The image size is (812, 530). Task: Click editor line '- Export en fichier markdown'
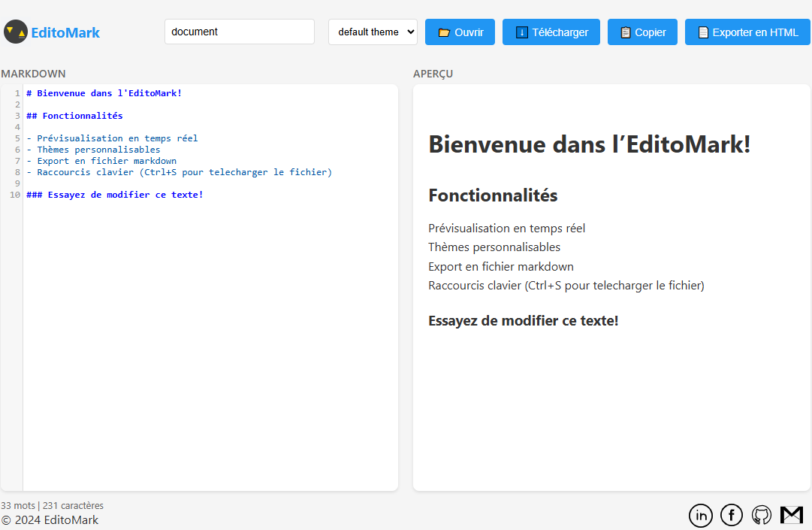click(x=101, y=161)
